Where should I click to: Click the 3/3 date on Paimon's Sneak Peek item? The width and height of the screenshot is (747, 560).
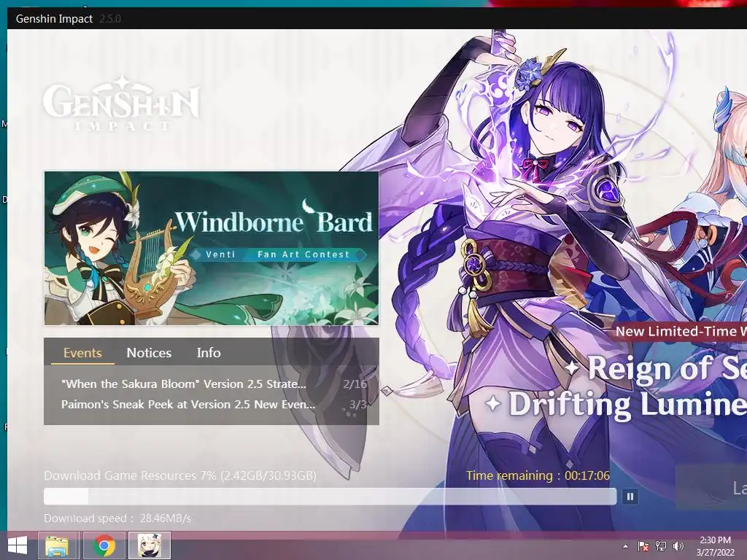pos(357,404)
